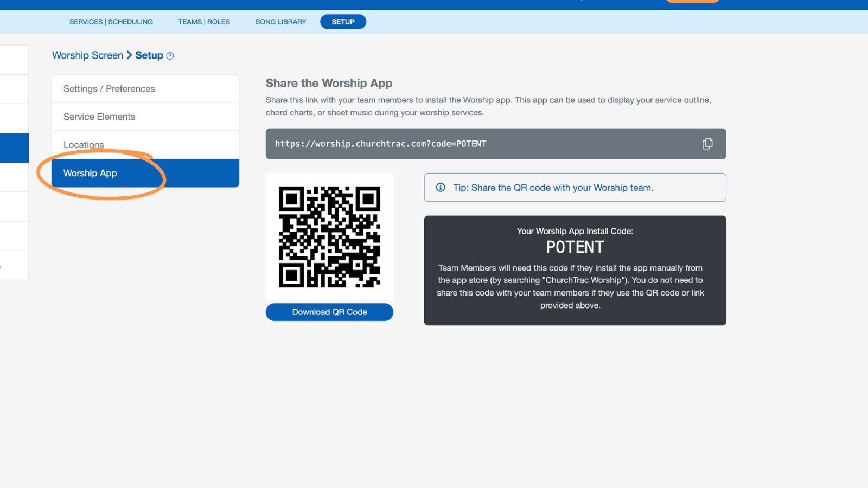Select the worship app URL in the gray box

[380, 144]
